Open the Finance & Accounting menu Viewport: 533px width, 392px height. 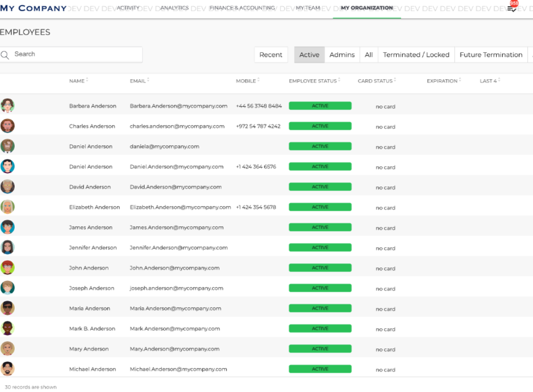pos(242,8)
